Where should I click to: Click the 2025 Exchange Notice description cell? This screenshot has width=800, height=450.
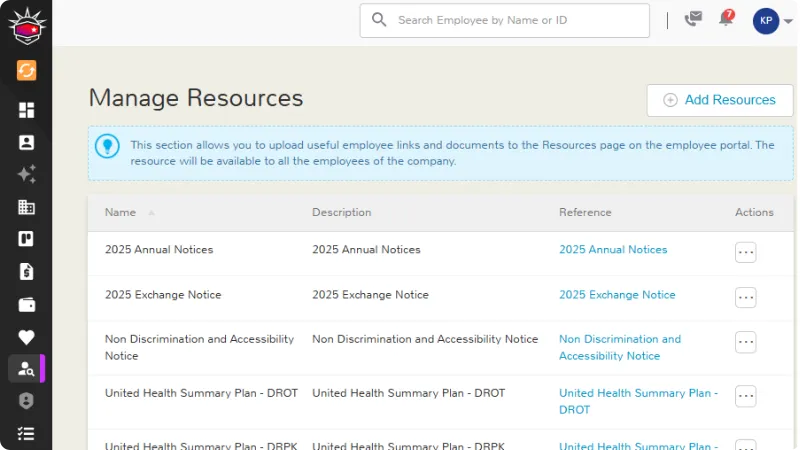coord(370,294)
